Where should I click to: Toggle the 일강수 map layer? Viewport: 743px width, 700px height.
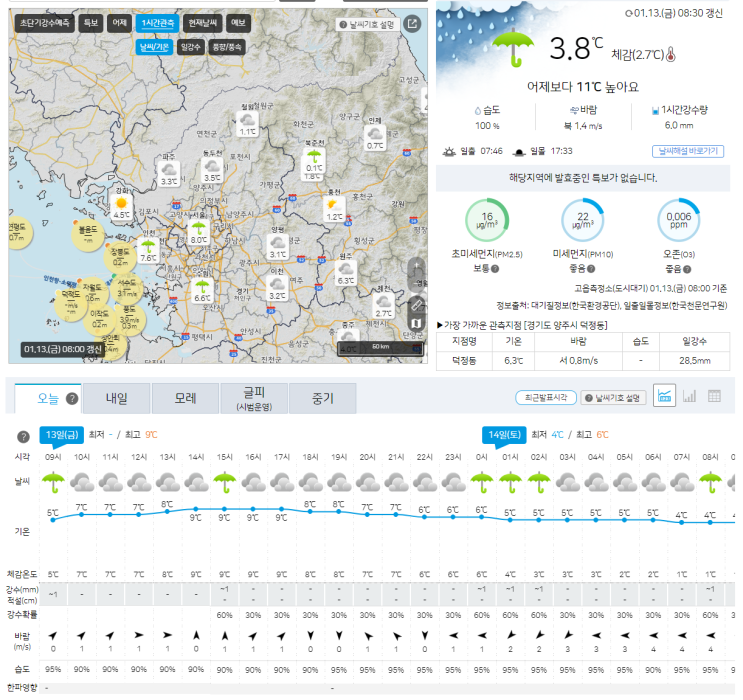tap(190, 47)
